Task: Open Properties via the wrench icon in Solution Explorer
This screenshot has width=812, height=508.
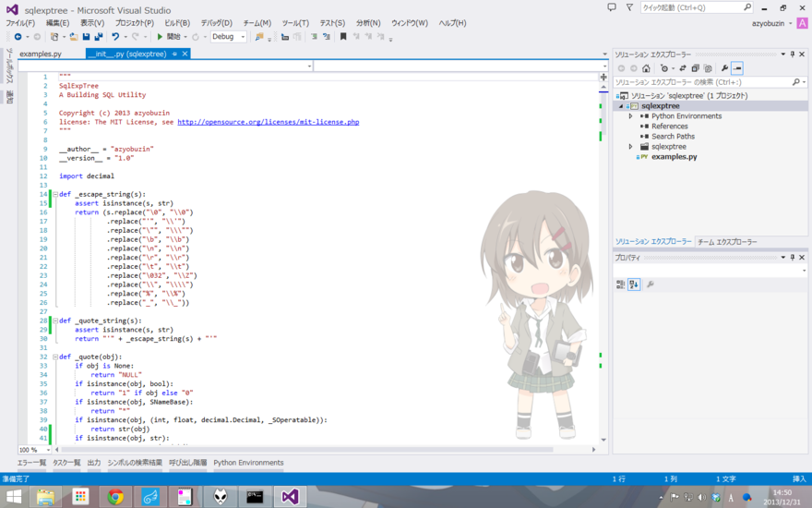Action: coord(724,68)
